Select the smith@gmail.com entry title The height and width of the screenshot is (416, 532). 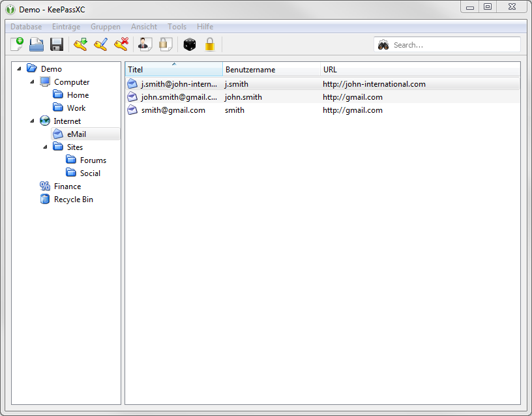tap(173, 110)
